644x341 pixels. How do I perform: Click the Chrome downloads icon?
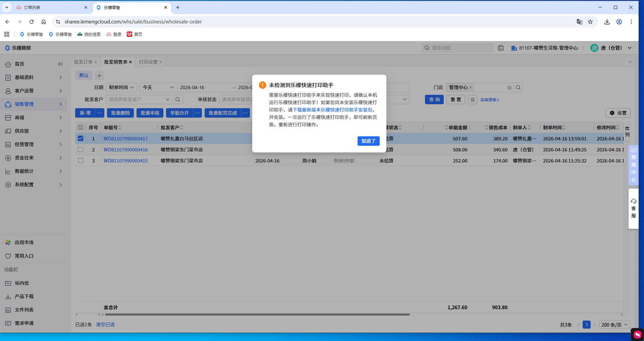(607, 22)
